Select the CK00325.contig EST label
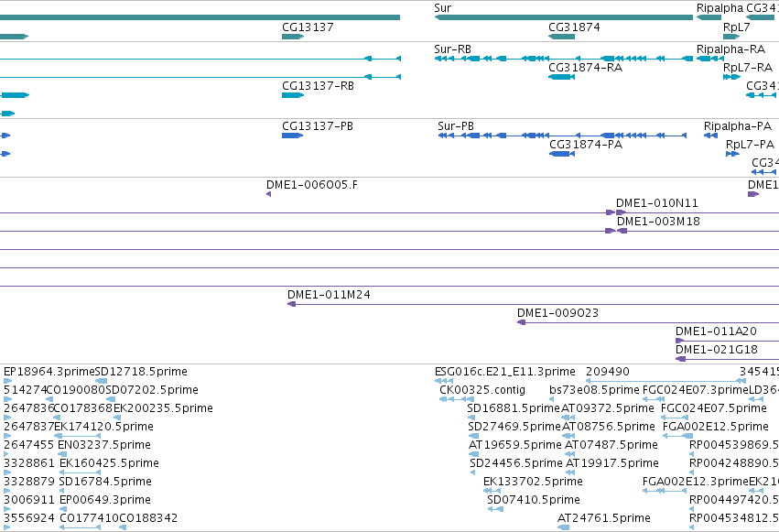Screen dimensions: 779x532 (x=481, y=389)
